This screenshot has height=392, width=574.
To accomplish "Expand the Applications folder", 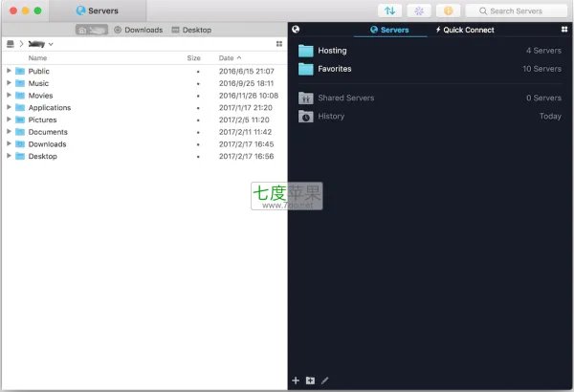I will tap(9, 107).
